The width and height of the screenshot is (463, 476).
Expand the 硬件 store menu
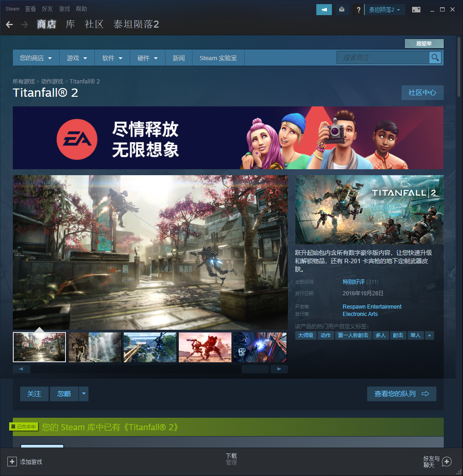tap(148, 58)
